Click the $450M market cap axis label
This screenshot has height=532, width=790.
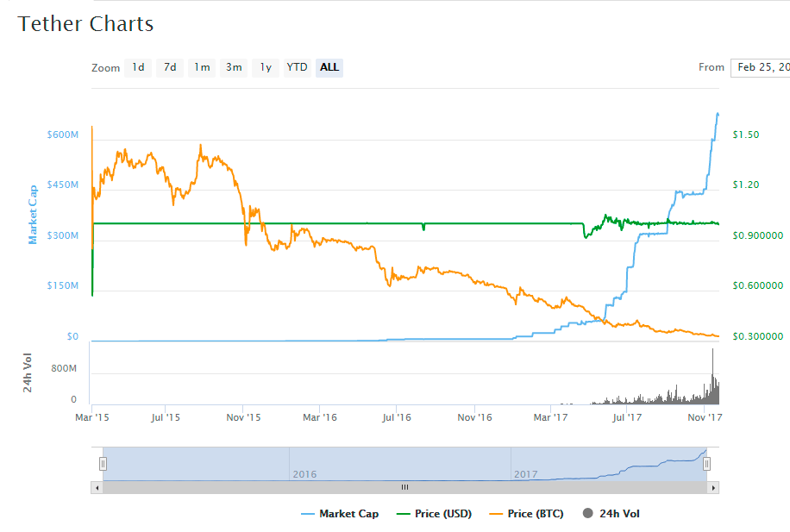point(63,185)
